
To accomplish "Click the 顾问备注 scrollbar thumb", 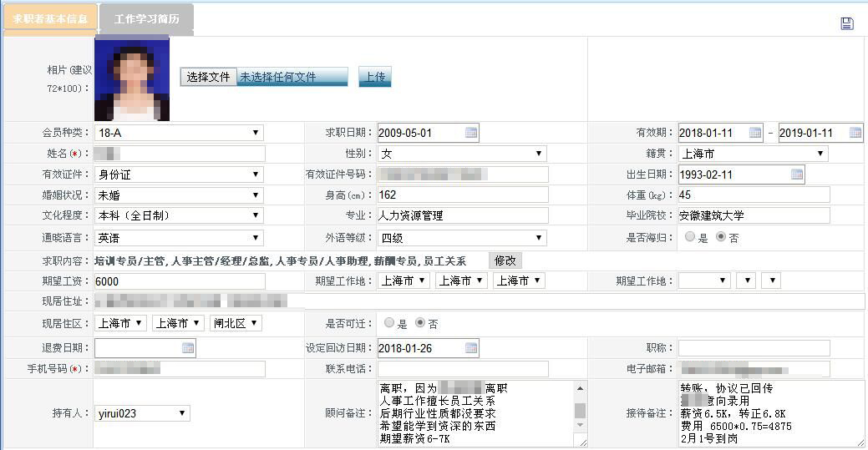I will coord(580,410).
